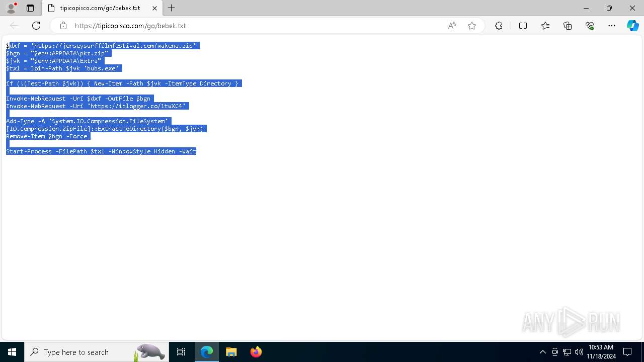Refresh the current page

pyautogui.click(x=36, y=26)
